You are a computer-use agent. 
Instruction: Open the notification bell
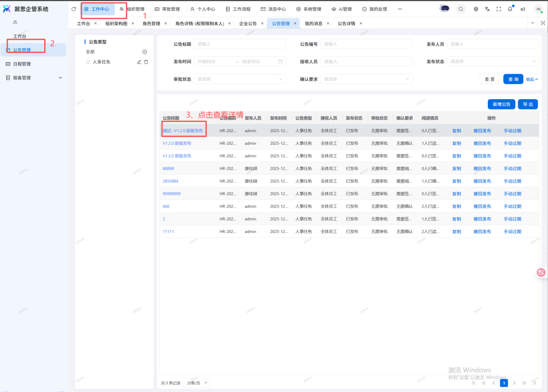[510, 9]
